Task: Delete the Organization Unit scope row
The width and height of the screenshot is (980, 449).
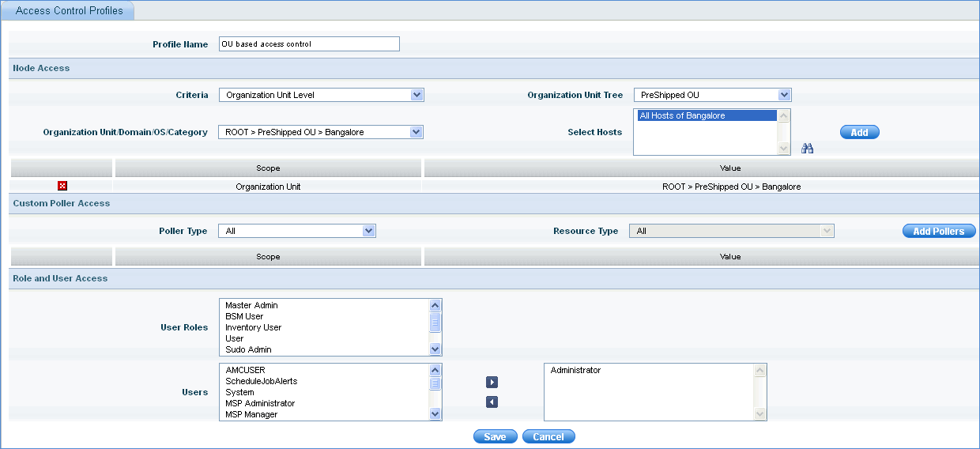Action: tap(62, 186)
